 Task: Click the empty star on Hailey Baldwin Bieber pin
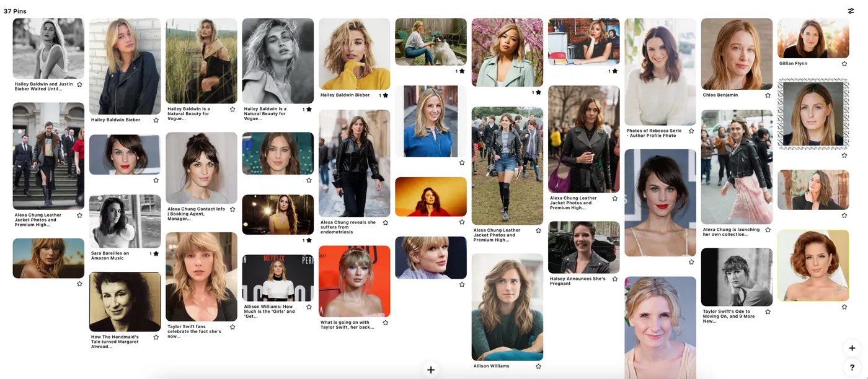(156, 120)
